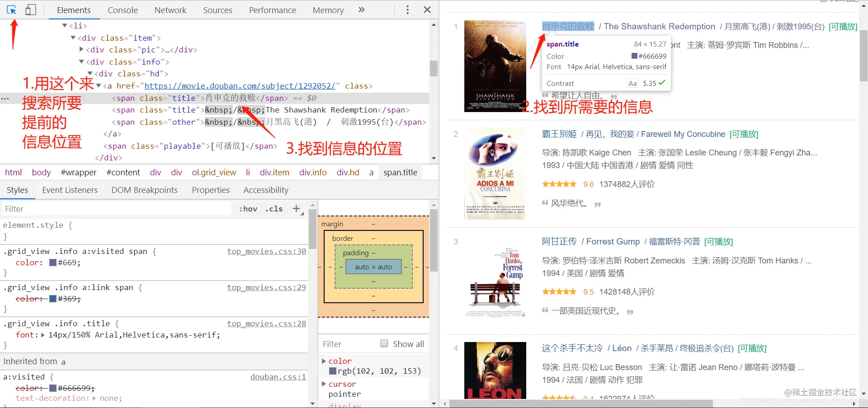Expand the div class="pic" node

(x=81, y=50)
